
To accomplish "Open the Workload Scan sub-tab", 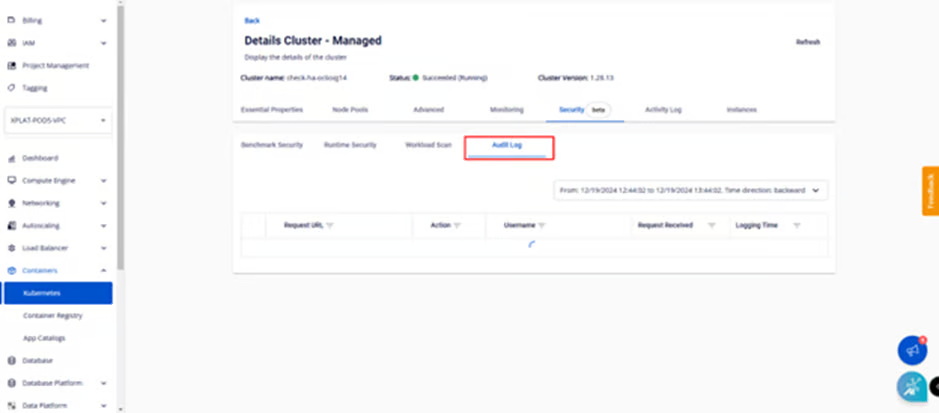I will (428, 145).
